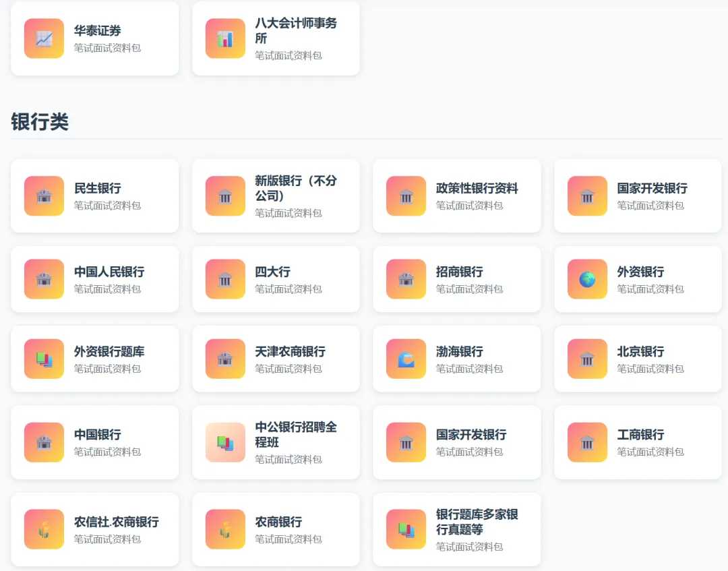Click the books icon beside 外资银行题库
The width and height of the screenshot is (728, 571).
coord(44,359)
